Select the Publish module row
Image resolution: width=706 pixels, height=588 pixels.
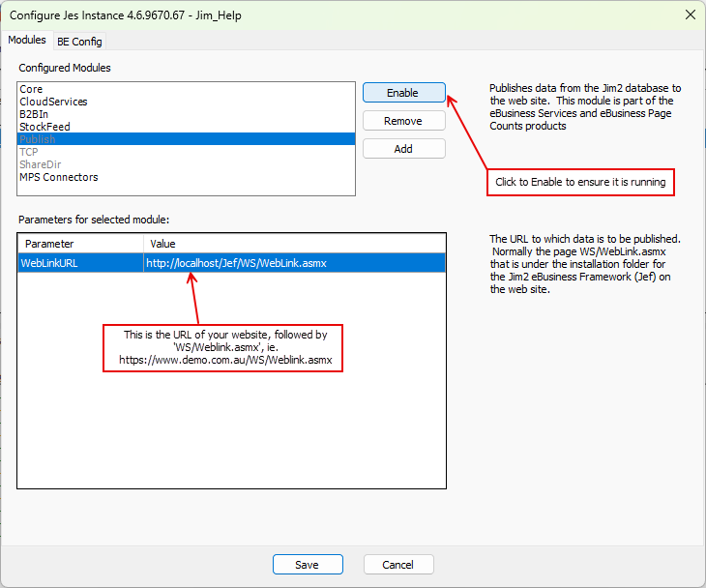tap(186, 139)
